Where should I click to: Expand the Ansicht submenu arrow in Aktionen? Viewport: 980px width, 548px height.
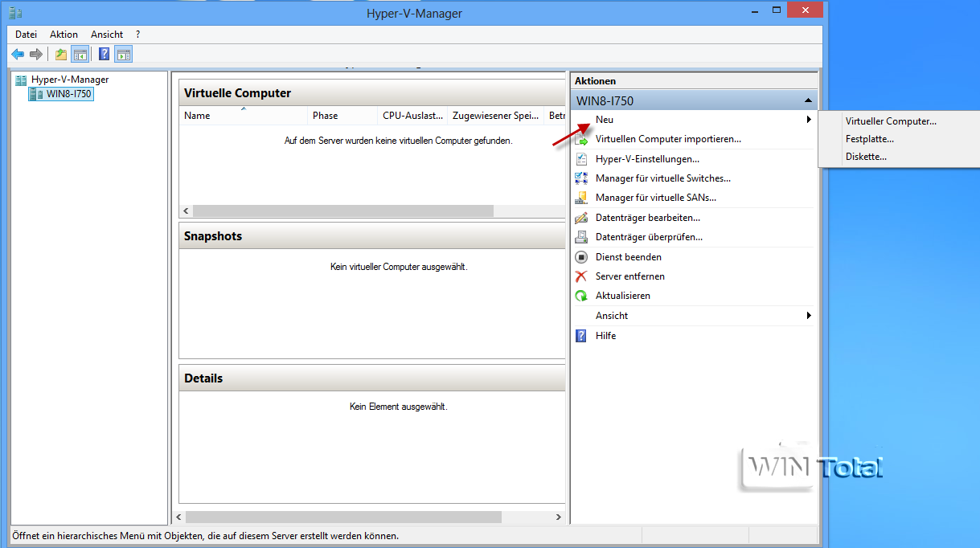coord(809,316)
